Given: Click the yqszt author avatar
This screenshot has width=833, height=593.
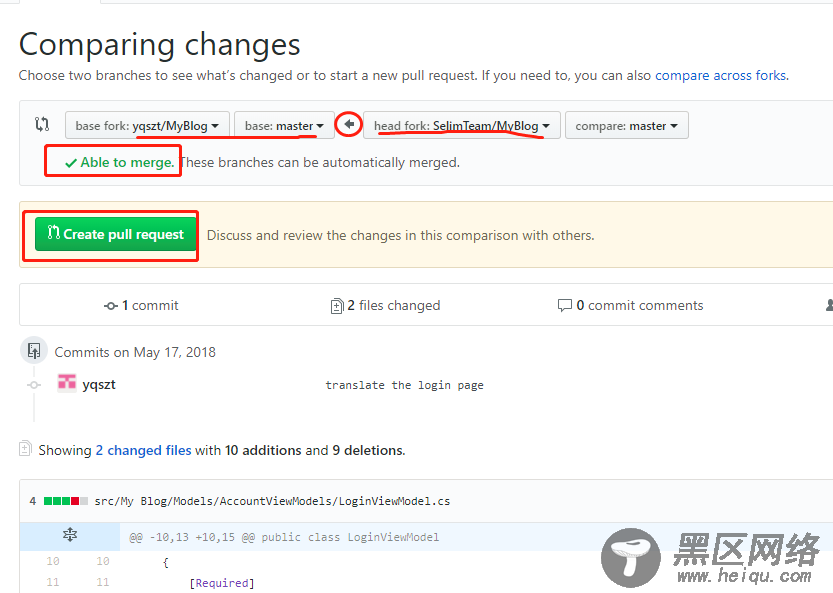Looking at the screenshot, I should click(x=67, y=383).
